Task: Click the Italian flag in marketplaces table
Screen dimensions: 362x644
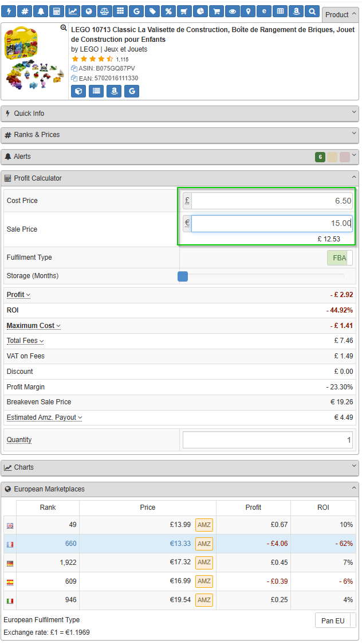Action: coord(10,602)
